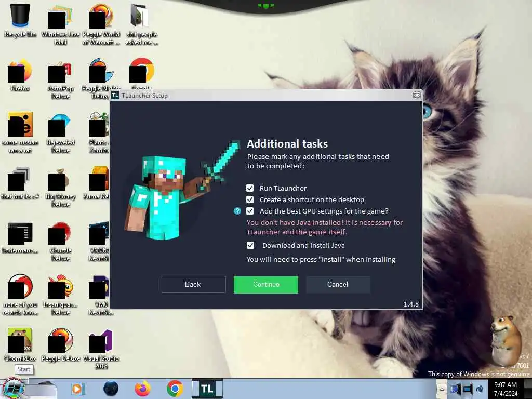This screenshot has height=399, width=532.
Task: Select the Plants vs Zombies desktop icon
Action: pos(98,132)
